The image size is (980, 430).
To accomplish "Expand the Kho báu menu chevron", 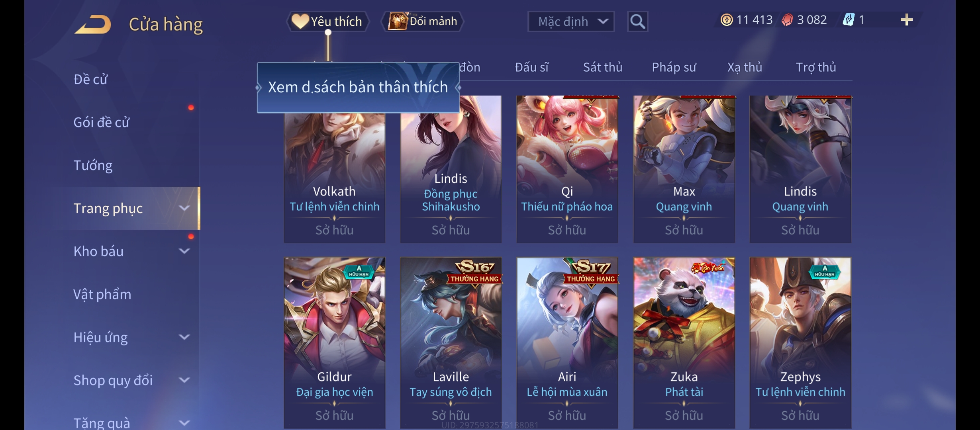I will click(184, 251).
